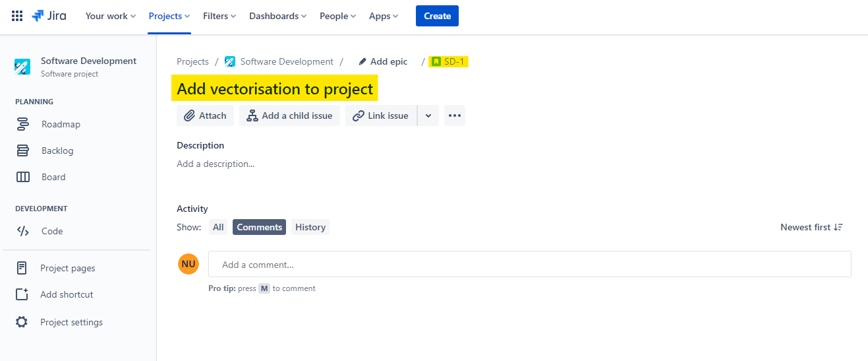Open the Your work dropdown

click(x=111, y=16)
